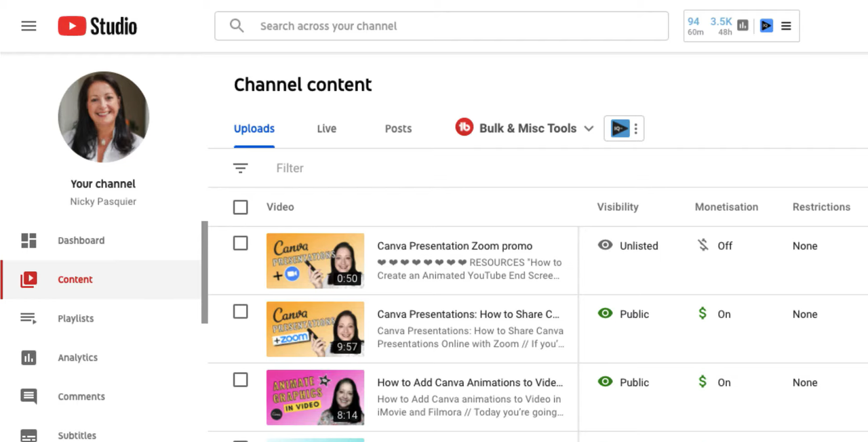The width and height of the screenshot is (868, 442).
Task: Toggle Public eye for Canva Animations video
Action: [x=605, y=382]
